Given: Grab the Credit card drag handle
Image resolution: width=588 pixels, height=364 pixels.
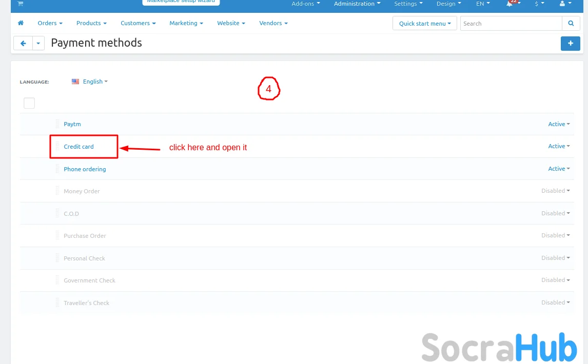Looking at the screenshot, I should pos(57,146).
